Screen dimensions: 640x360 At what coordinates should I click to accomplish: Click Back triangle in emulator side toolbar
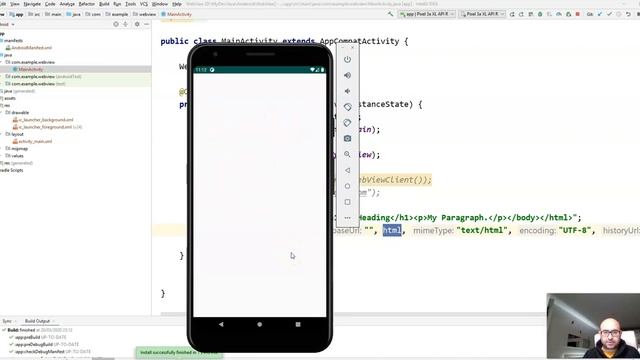click(347, 170)
